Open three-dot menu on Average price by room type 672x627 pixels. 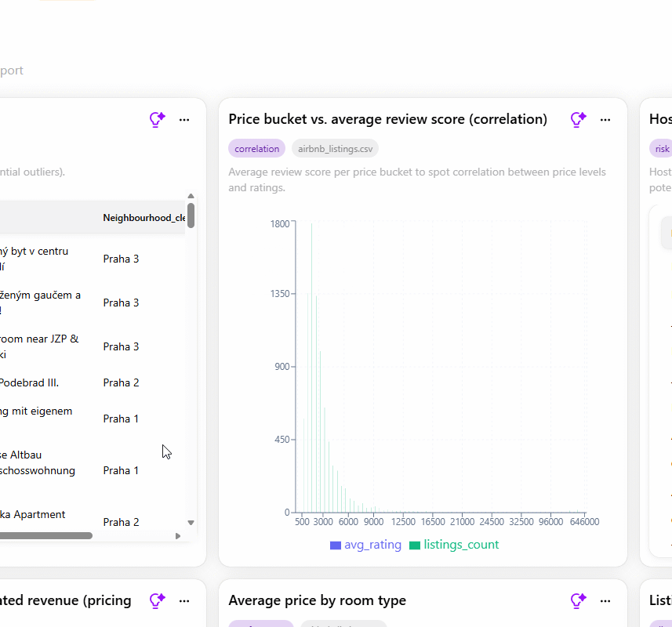point(605,601)
